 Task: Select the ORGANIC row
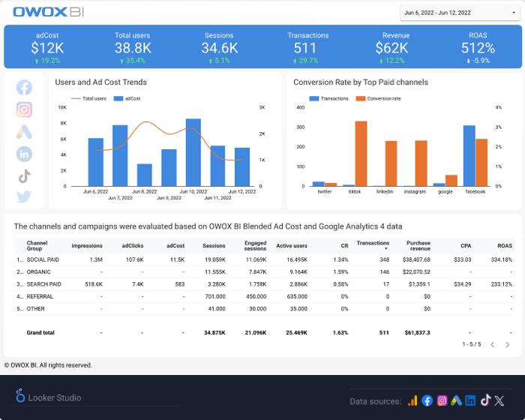click(264, 272)
